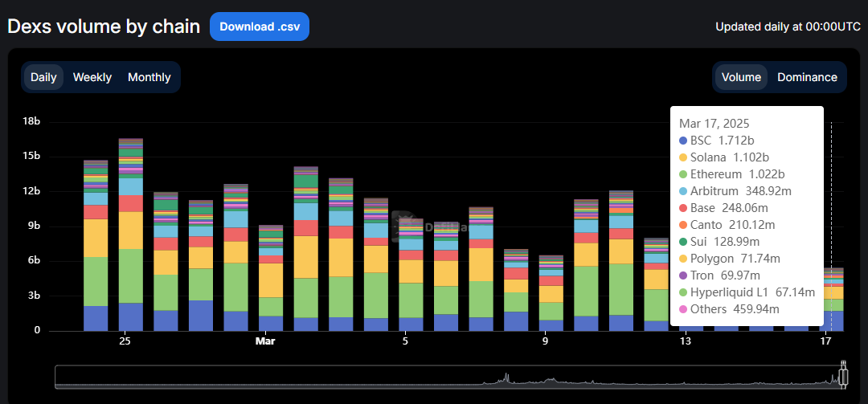Click the range slider handle on timeline
The height and width of the screenshot is (404, 868).
pos(843,375)
